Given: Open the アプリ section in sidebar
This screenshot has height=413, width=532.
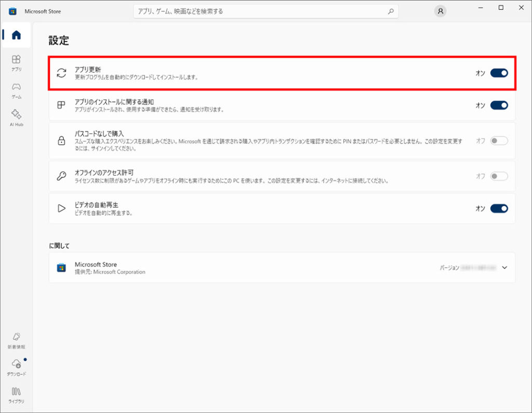Looking at the screenshot, I should [x=16, y=62].
